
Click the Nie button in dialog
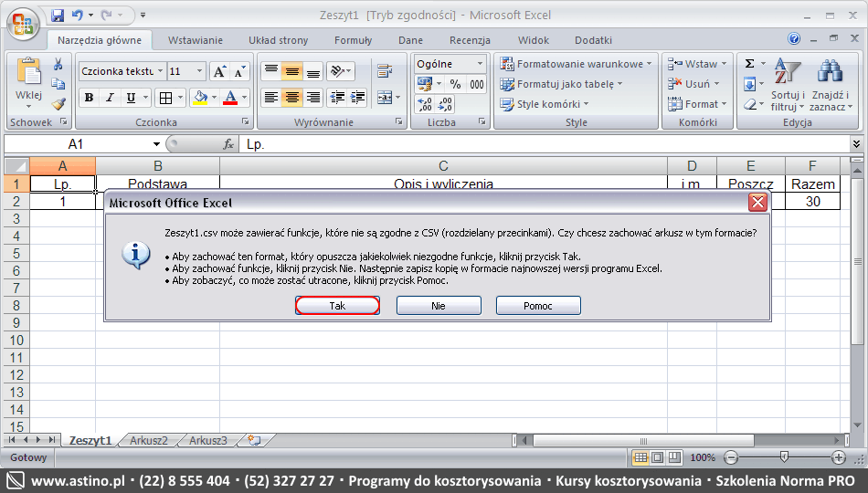[439, 306]
